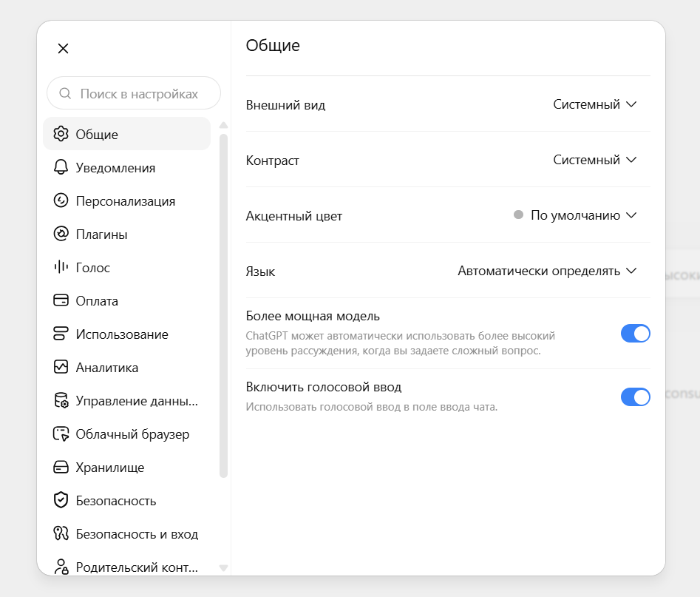700x597 pixels.
Task: Close the settings dialog with the X
Action: [63, 48]
